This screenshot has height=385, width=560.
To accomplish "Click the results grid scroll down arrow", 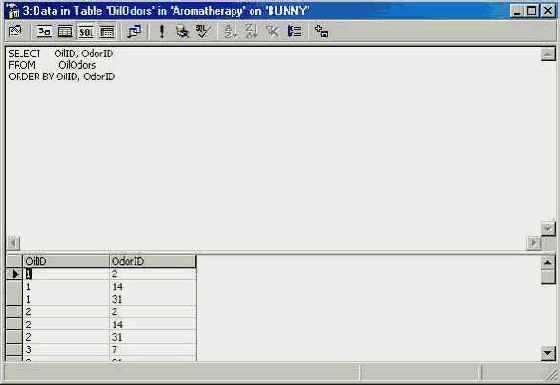I will (x=548, y=354).
